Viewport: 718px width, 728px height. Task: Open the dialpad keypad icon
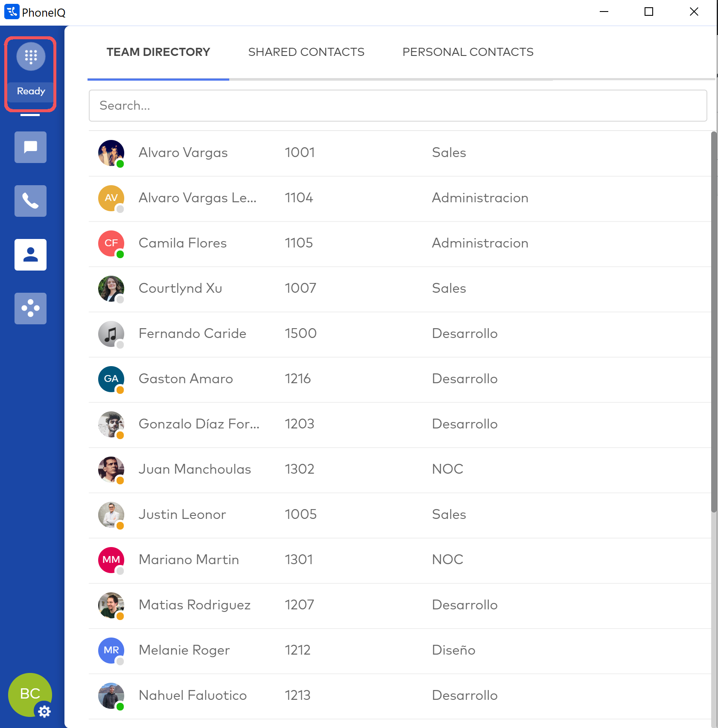point(31,56)
